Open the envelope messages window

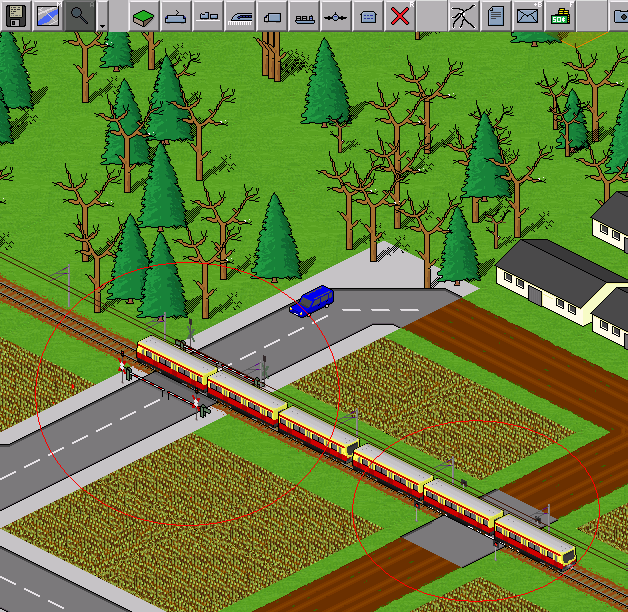527,15
